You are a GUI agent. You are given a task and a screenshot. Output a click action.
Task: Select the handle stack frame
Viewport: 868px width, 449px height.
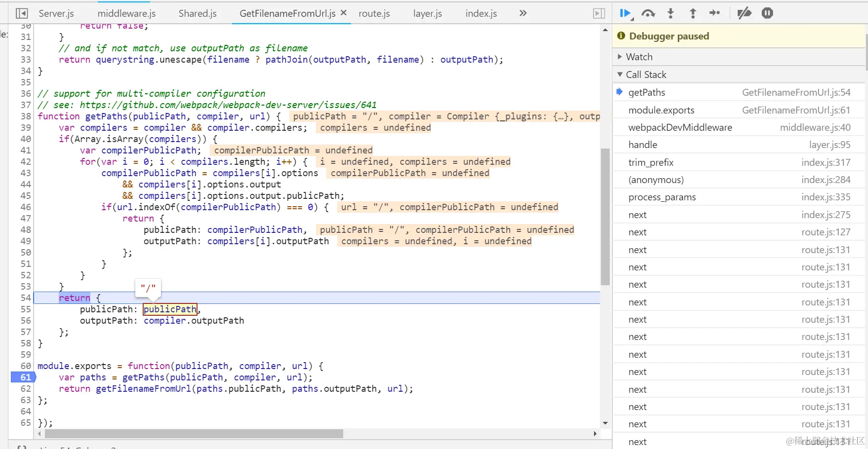point(739,145)
